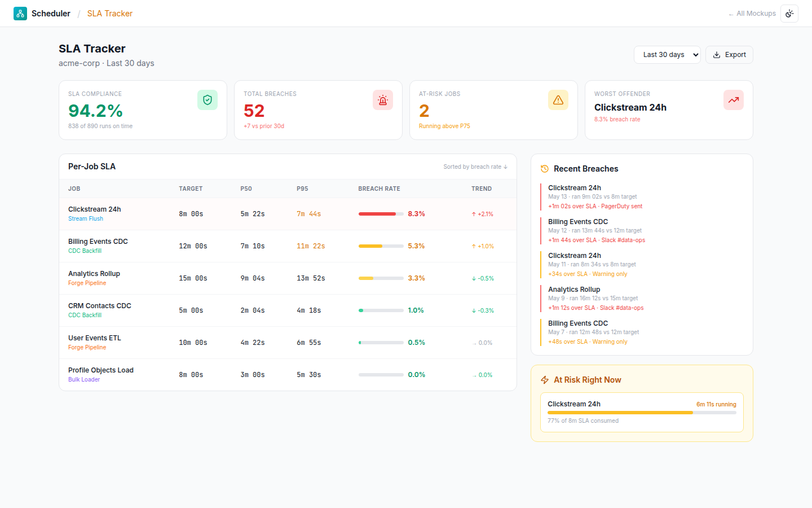This screenshot has height=508, width=812.
Task: Open the CRM Contacts CDC job row
Action: click(288, 310)
